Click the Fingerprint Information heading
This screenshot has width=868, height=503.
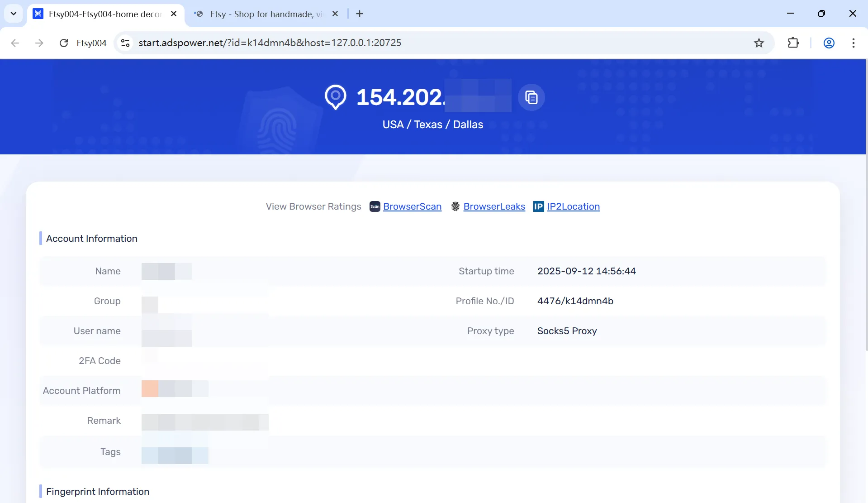[x=98, y=492]
